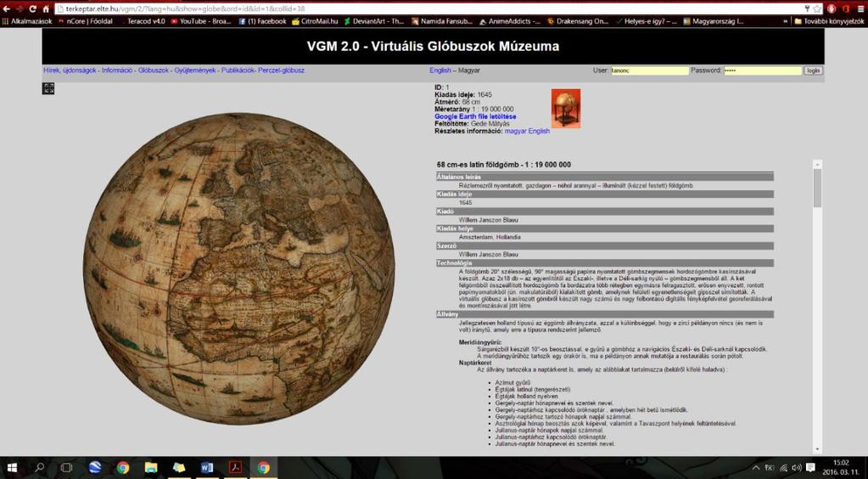Open English detailed information link
Viewport: 868px width, 479px height.
pos(539,131)
